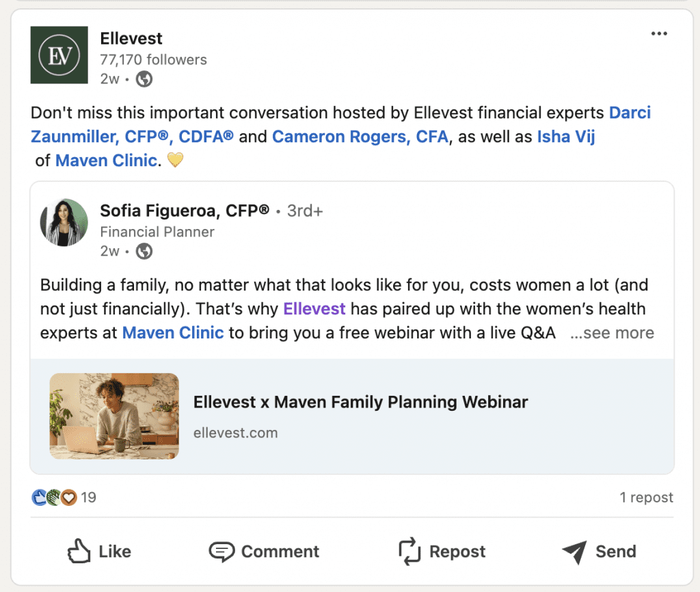The width and height of the screenshot is (700, 592).
Task: Expand the post with see more
Action: click(612, 333)
